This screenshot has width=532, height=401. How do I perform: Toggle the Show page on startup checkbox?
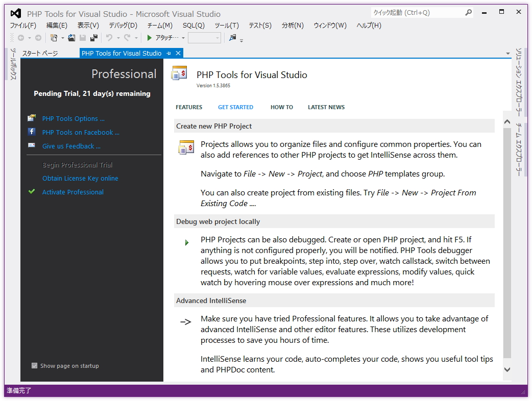click(34, 366)
